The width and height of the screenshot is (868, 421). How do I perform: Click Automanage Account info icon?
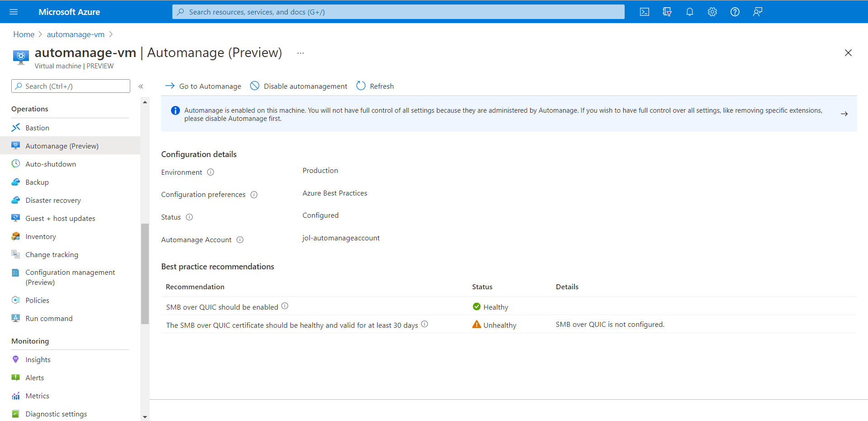[240, 240]
